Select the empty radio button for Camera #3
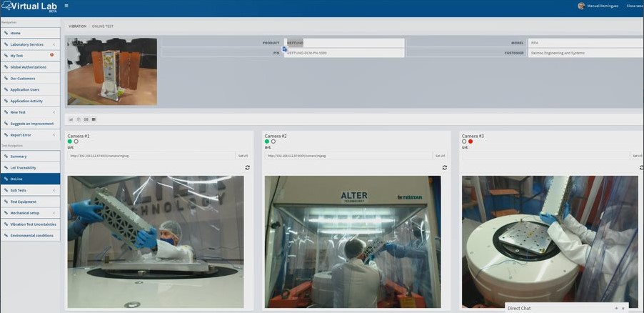The height and width of the screenshot is (313, 644). [464, 141]
